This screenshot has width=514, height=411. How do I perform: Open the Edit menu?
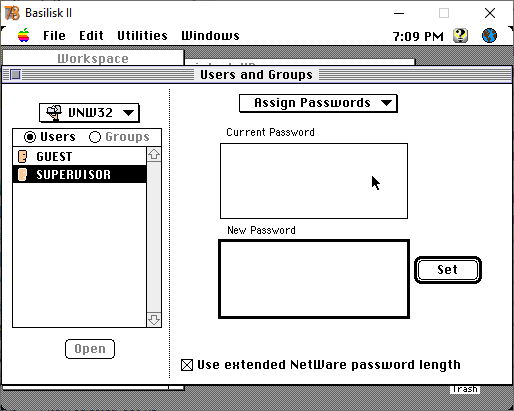(x=91, y=36)
